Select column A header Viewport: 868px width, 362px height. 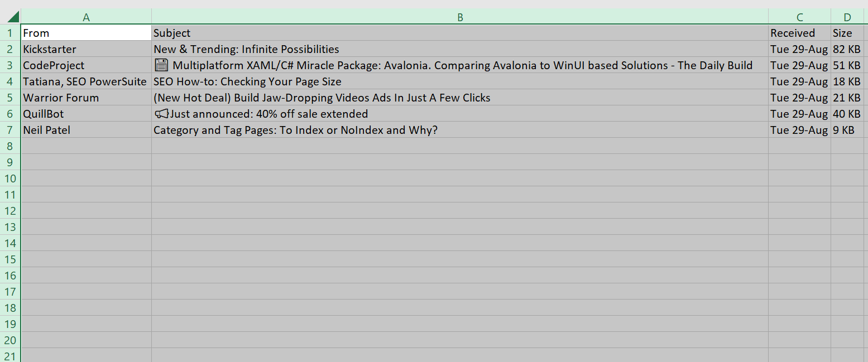(x=86, y=17)
